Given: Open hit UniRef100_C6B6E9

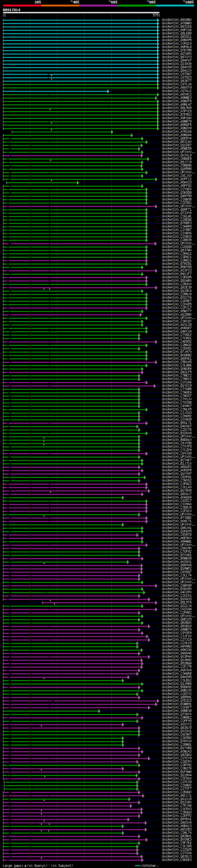Looking at the screenshot, I should pos(177,159).
